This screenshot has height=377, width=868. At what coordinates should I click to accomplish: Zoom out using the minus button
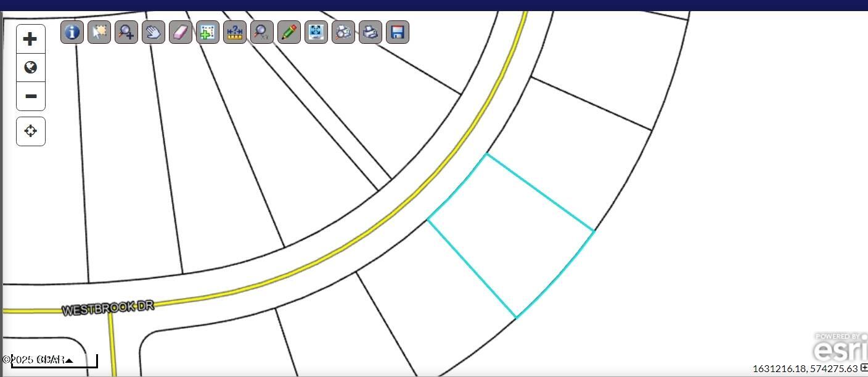pos(30,96)
